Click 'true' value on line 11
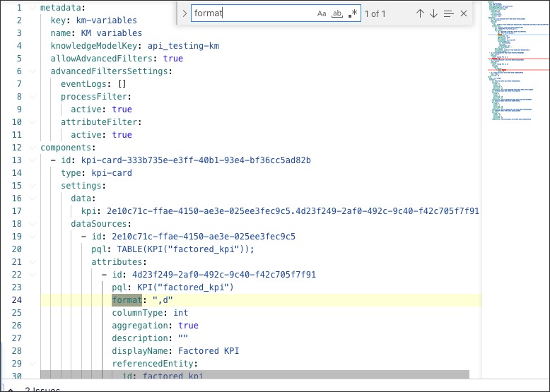The image size is (550, 392). (x=122, y=135)
